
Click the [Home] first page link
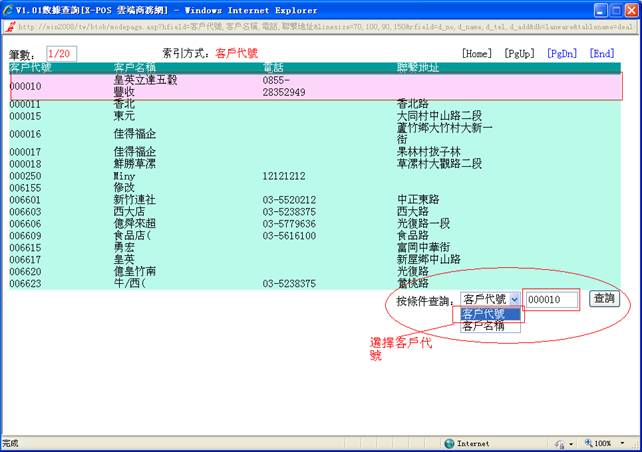(476, 53)
